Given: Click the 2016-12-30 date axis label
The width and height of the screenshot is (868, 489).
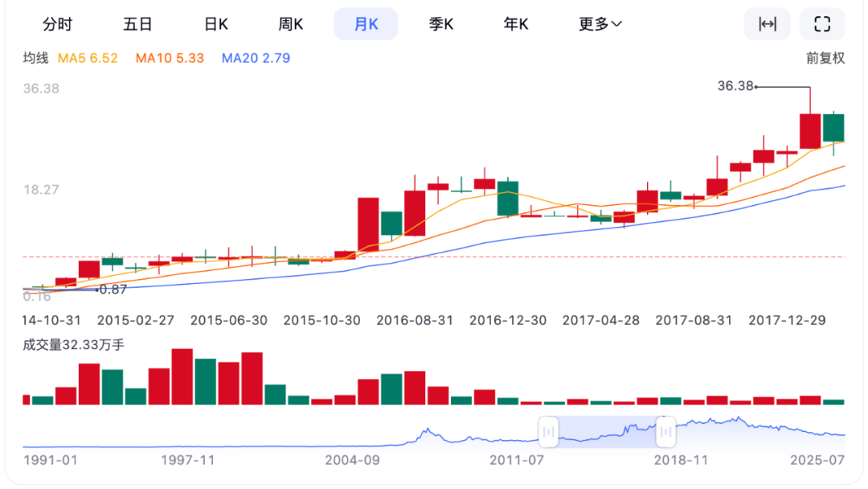Looking at the screenshot, I should (x=508, y=321).
